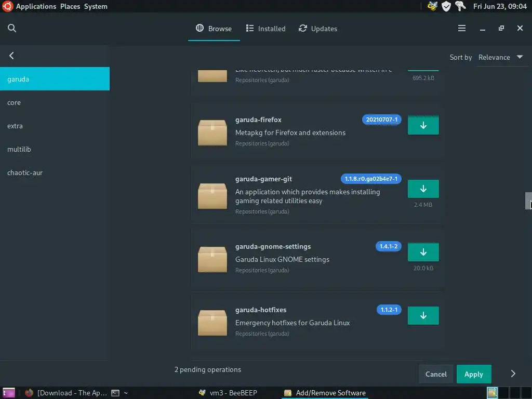Open the terminal taskbar item
532x399 pixels.
[121, 393]
